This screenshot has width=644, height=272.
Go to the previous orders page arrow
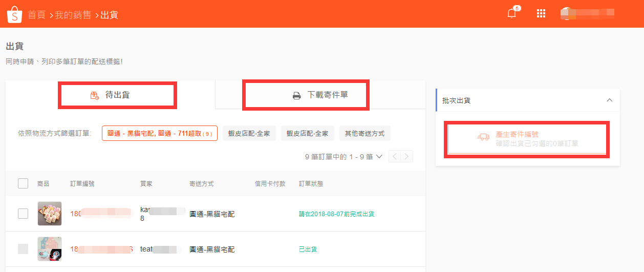(x=395, y=157)
